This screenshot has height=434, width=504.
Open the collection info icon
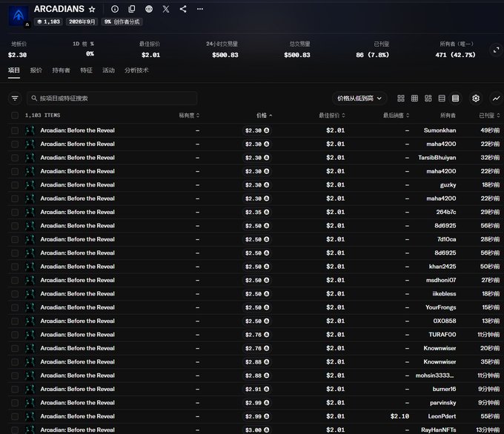115,9
